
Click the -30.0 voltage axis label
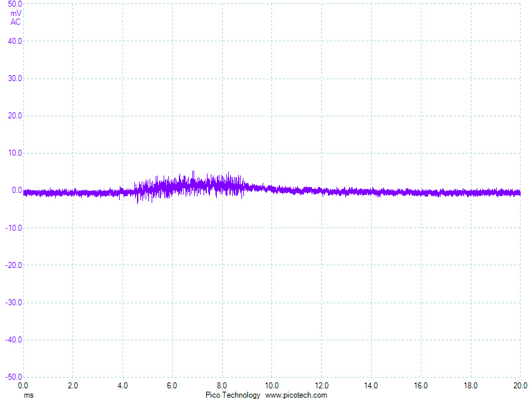(x=13, y=303)
